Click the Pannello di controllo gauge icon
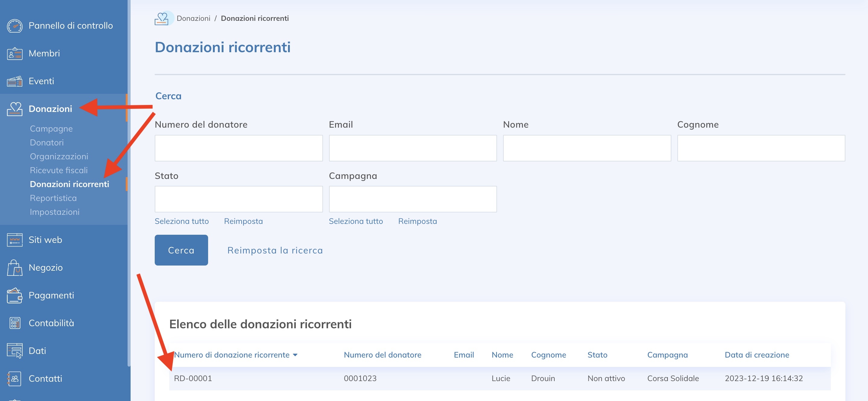 tap(14, 26)
